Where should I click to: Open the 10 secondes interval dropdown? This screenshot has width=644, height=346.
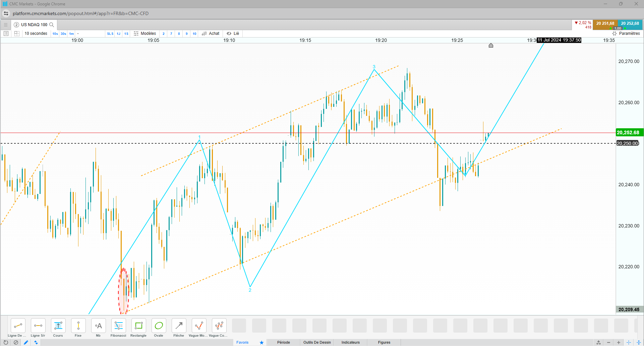click(36, 33)
